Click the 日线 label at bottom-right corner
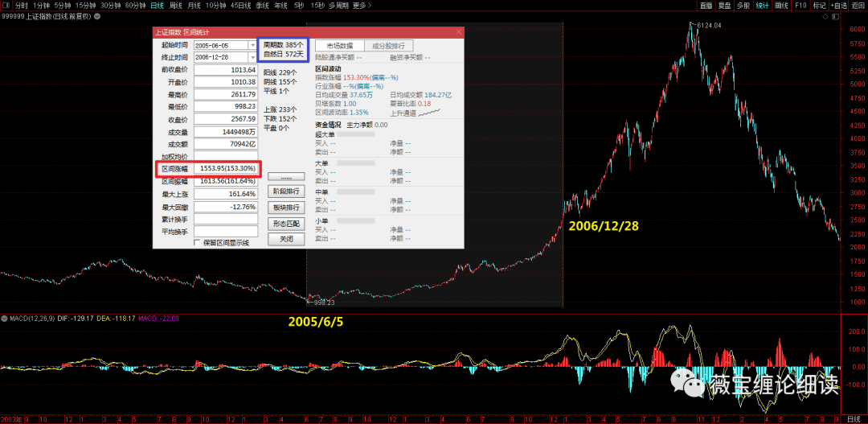This screenshot has width=868, height=424. (x=854, y=419)
